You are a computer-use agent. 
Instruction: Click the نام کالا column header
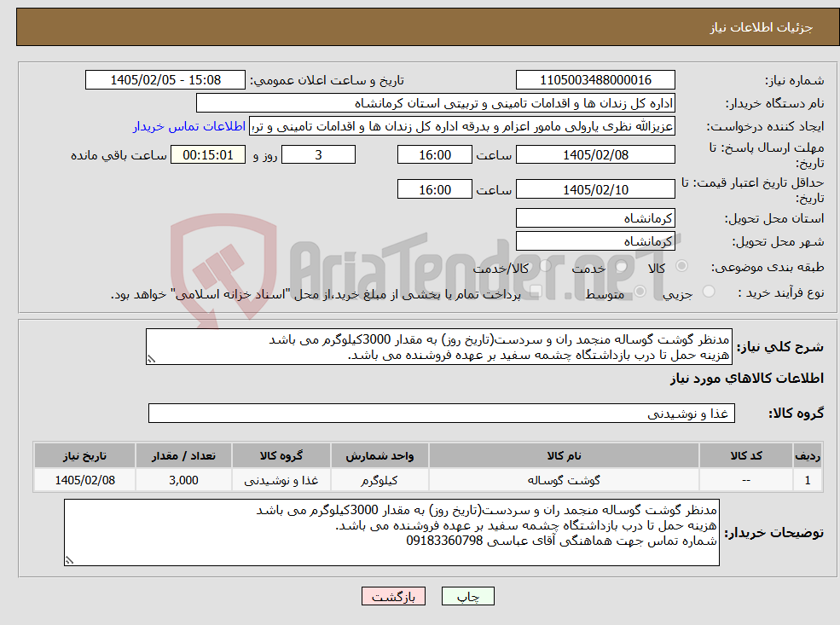click(x=564, y=456)
